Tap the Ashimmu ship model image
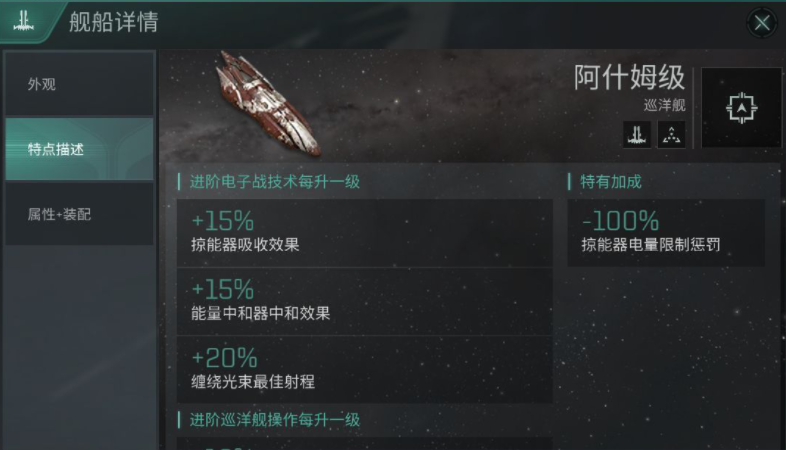 click(268, 103)
